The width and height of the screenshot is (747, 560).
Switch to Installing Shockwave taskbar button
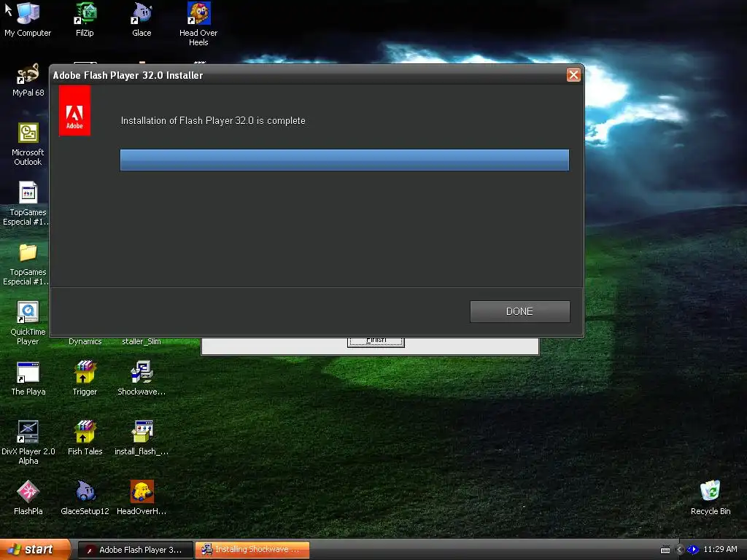[252, 550]
